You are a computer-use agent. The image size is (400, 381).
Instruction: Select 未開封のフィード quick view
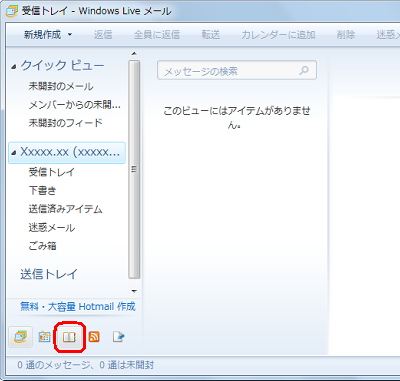[66, 123]
